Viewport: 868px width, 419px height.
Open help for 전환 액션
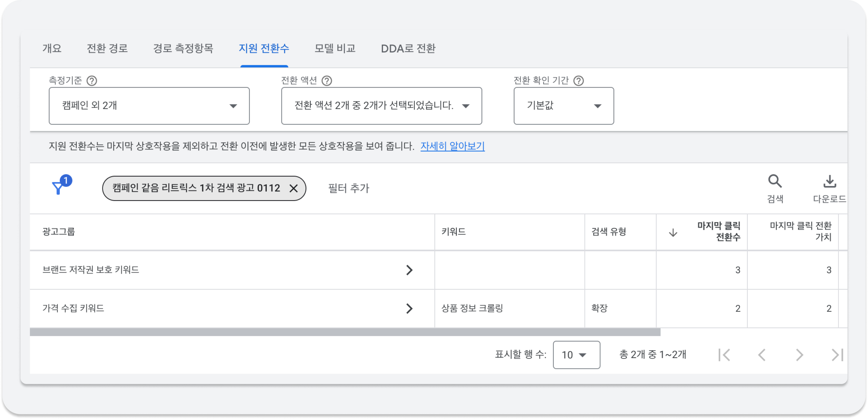coord(327,80)
